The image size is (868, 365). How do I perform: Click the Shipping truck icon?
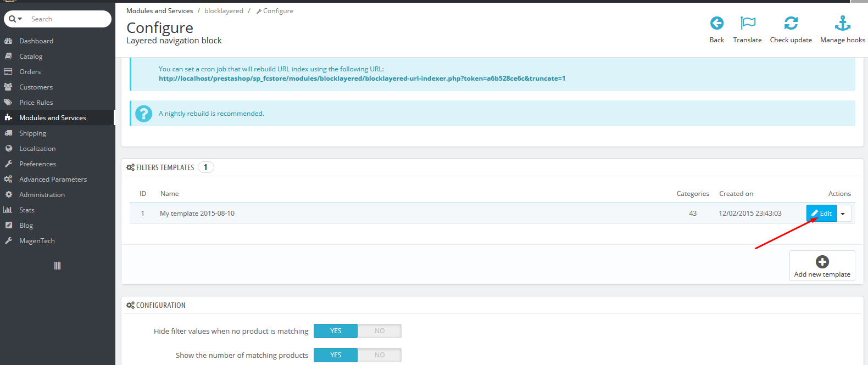click(8, 133)
